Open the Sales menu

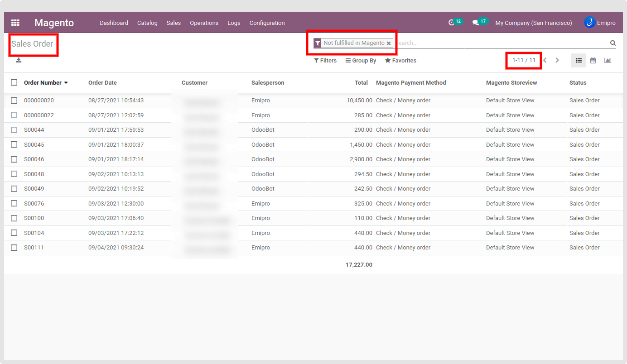pyautogui.click(x=174, y=23)
